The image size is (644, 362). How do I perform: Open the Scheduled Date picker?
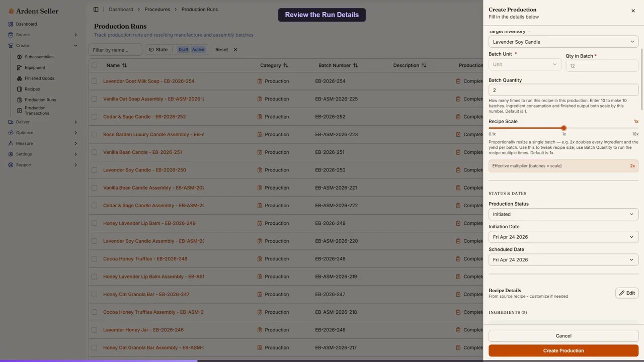pos(563,260)
